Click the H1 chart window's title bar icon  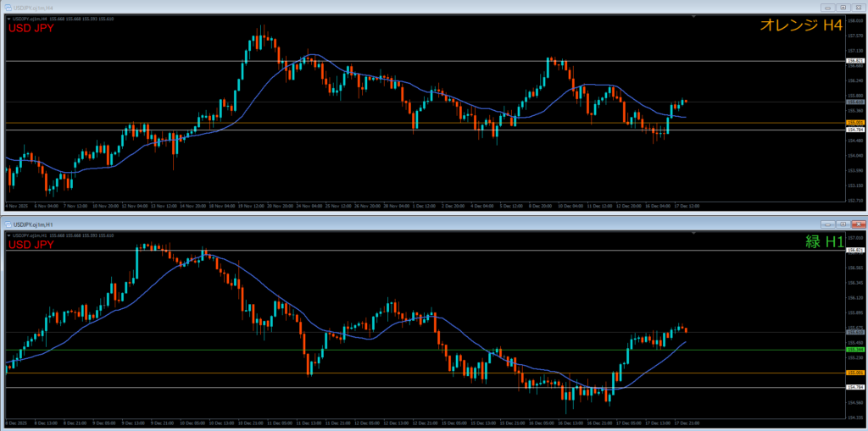coord(8,224)
